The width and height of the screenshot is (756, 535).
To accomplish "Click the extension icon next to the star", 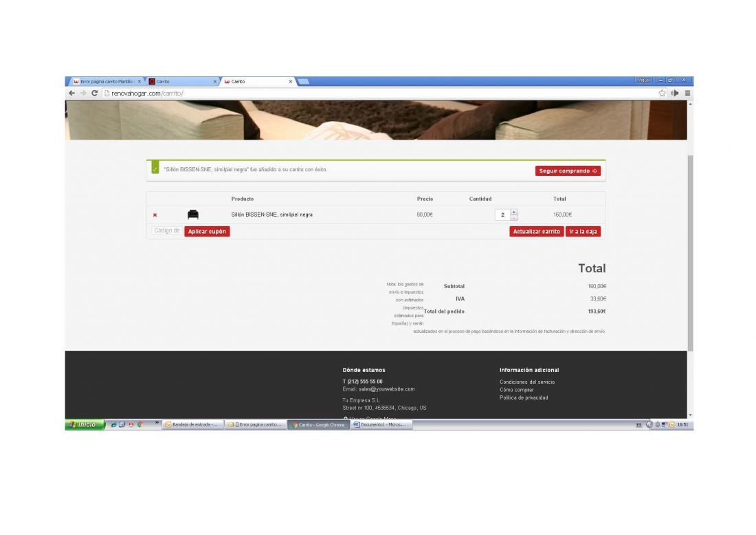I will pos(675,93).
